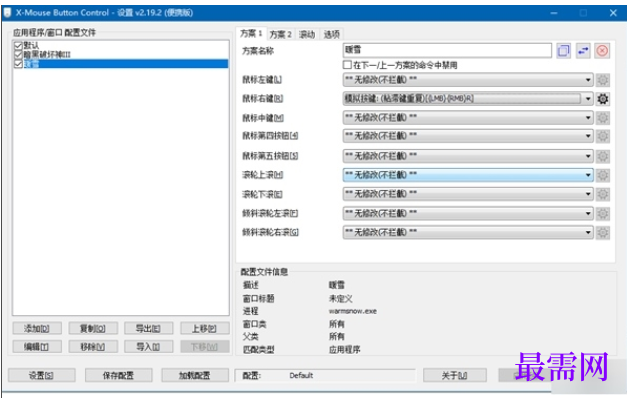Click the gear icon in the 滚轮下滚 row
This screenshot has width=627, height=398.
click(x=603, y=194)
